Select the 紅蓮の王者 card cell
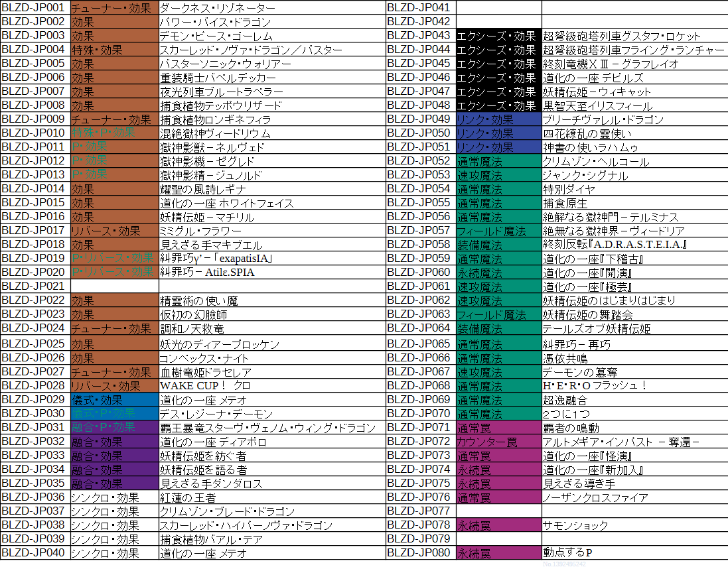The width and height of the screenshot is (728, 569). click(x=272, y=497)
